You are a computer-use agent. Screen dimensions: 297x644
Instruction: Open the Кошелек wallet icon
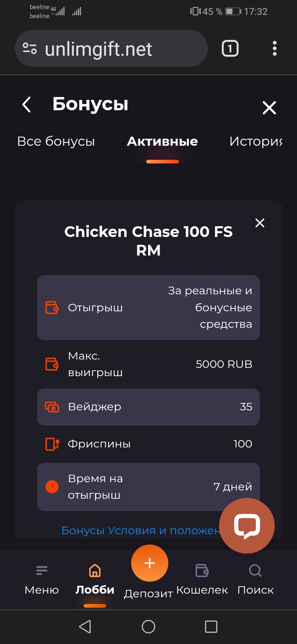click(202, 571)
